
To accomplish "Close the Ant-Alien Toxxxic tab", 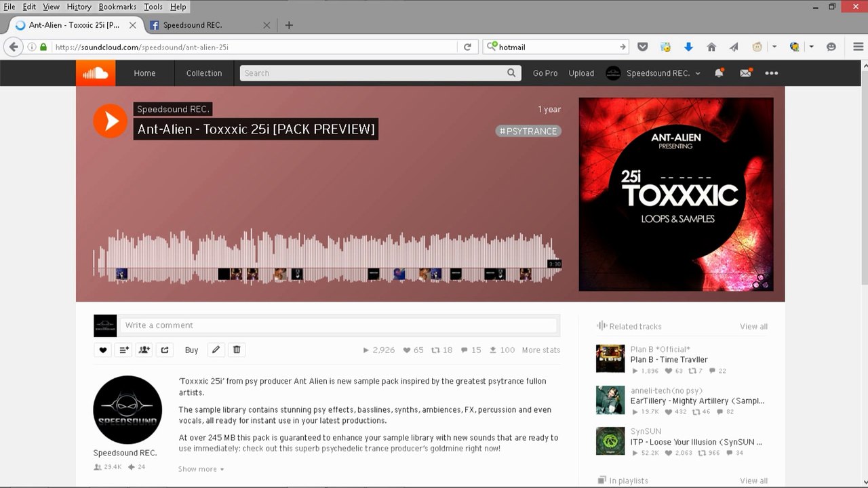I will pyautogui.click(x=132, y=25).
